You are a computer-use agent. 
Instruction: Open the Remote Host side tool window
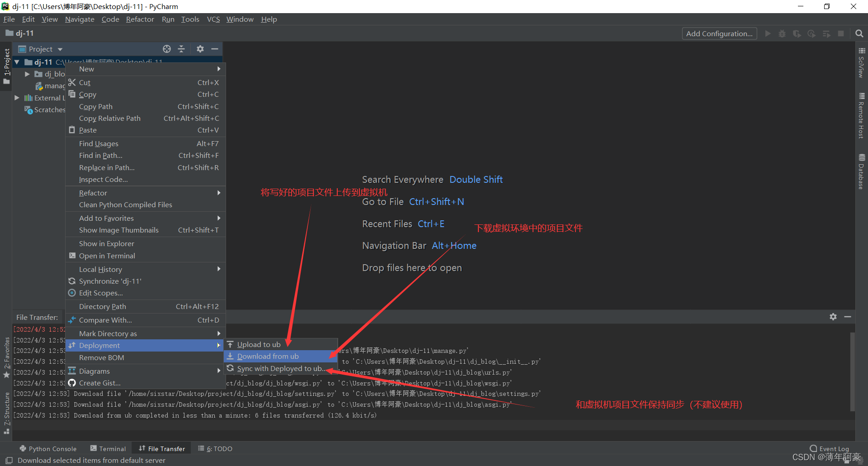(x=862, y=116)
